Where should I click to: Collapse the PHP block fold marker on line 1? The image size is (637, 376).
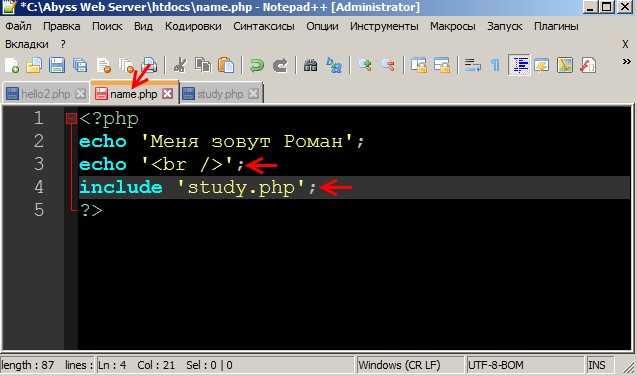point(71,118)
